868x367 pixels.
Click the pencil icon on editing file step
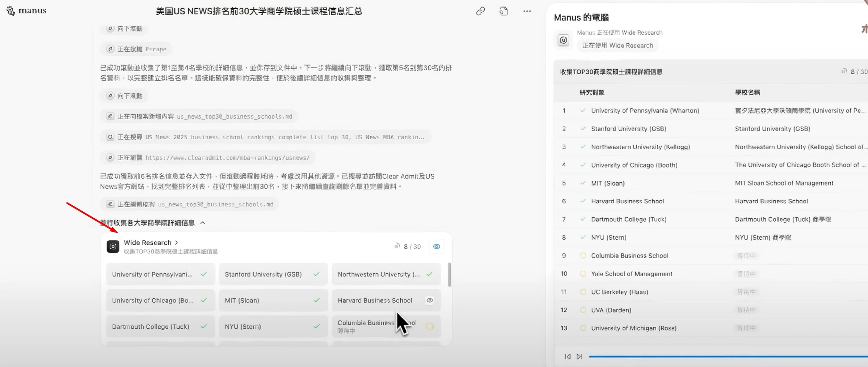pyautogui.click(x=110, y=204)
